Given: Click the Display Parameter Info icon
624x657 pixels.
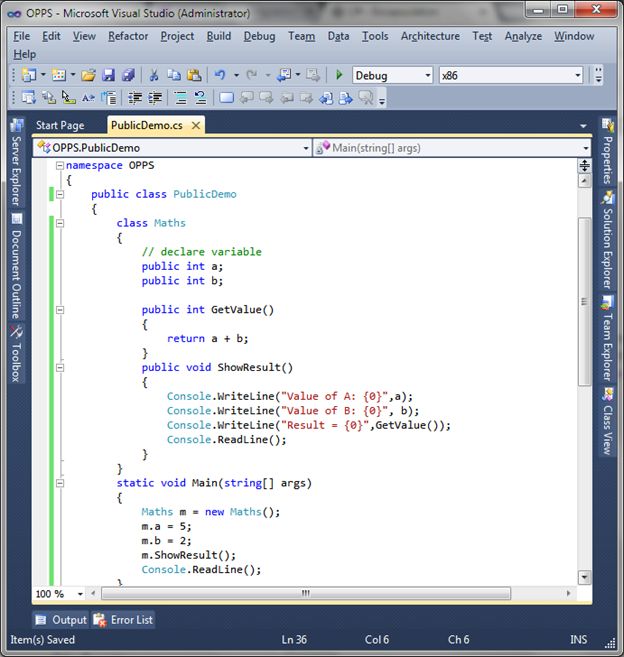Looking at the screenshot, I should pos(49,98).
